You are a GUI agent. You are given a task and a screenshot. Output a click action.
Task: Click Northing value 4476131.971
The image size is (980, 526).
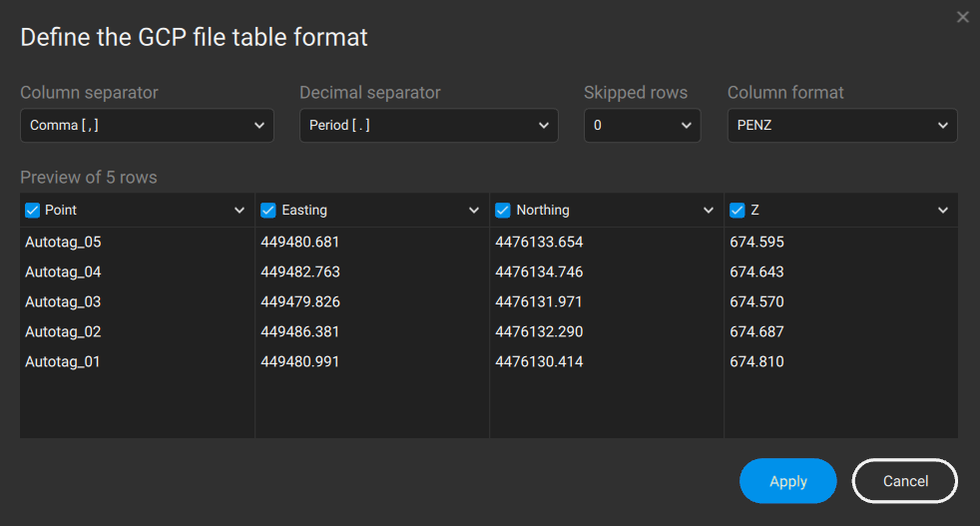[539, 302]
